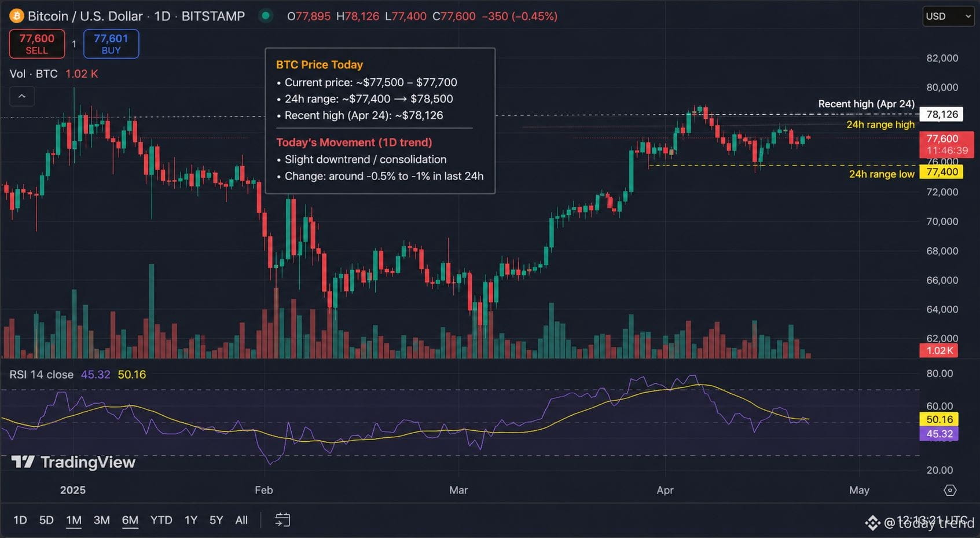Select the 1M time range
The width and height of the screenshot is (980, 538).
click(x=74, y=520)
